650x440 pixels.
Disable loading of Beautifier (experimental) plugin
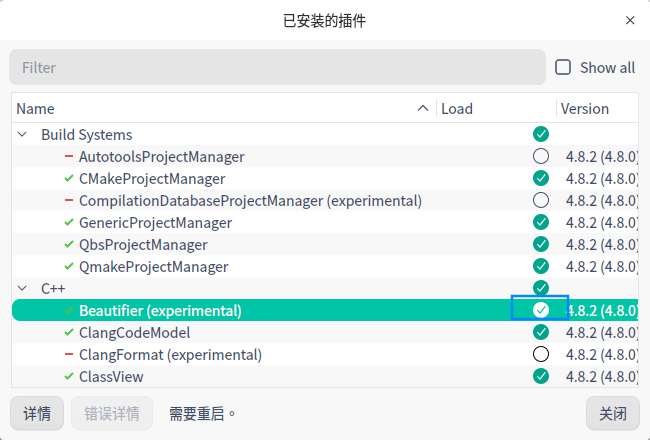click(541, 310)
